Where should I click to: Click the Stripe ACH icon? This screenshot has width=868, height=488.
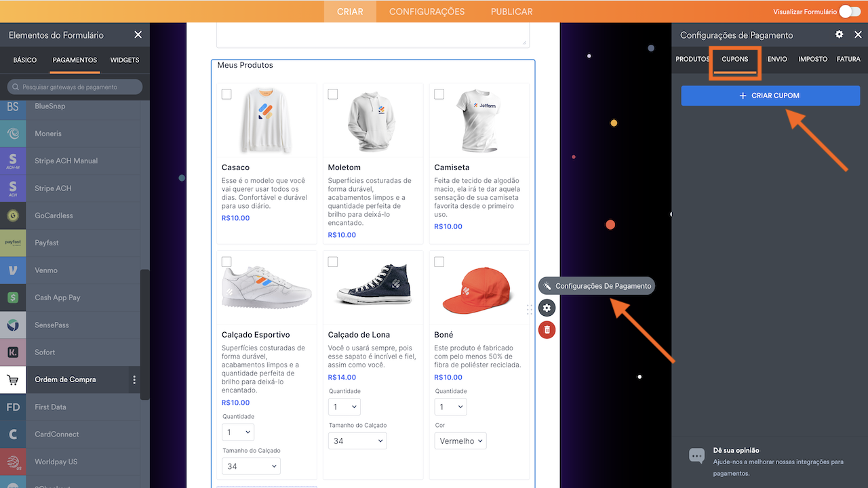pyautogui.click(x=13, y=188)
